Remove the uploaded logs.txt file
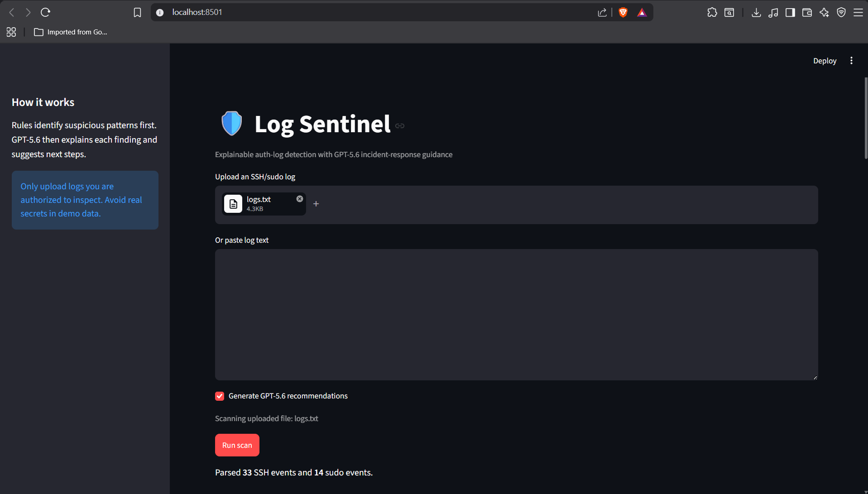 point(300,199)
